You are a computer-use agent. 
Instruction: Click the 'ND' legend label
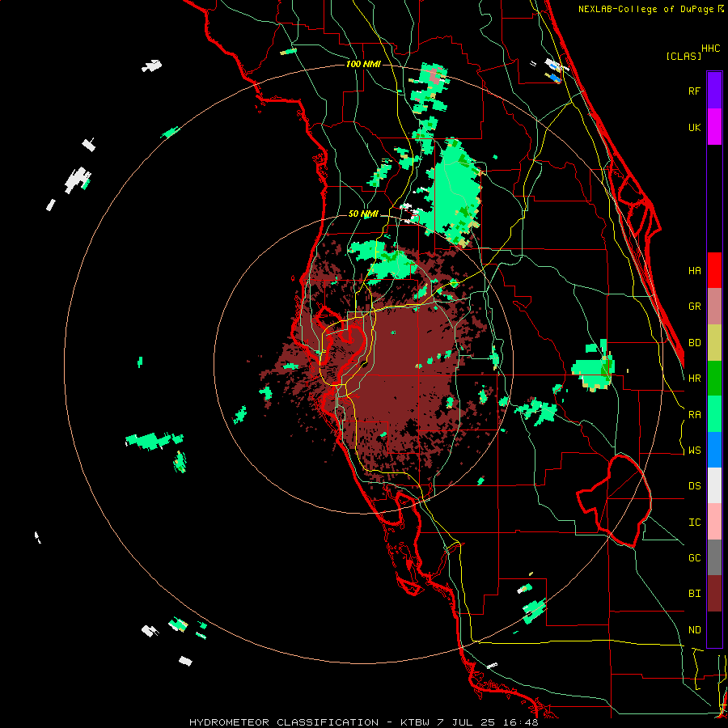[x=694, y=630]
